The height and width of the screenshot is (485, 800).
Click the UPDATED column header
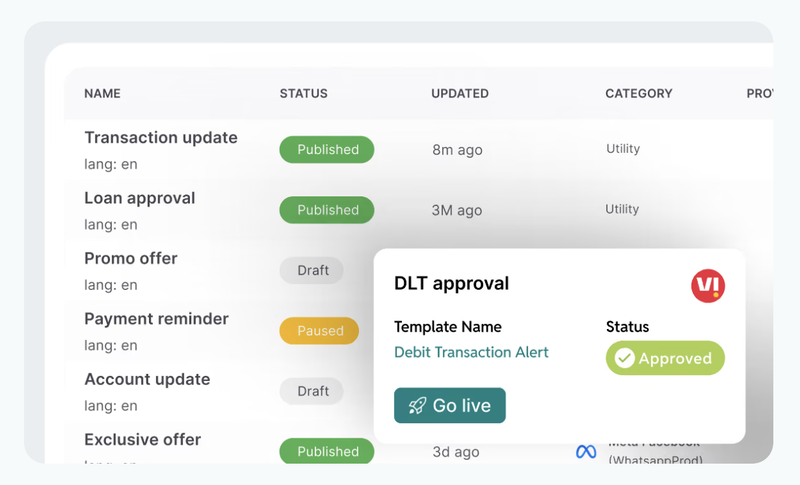460,93
